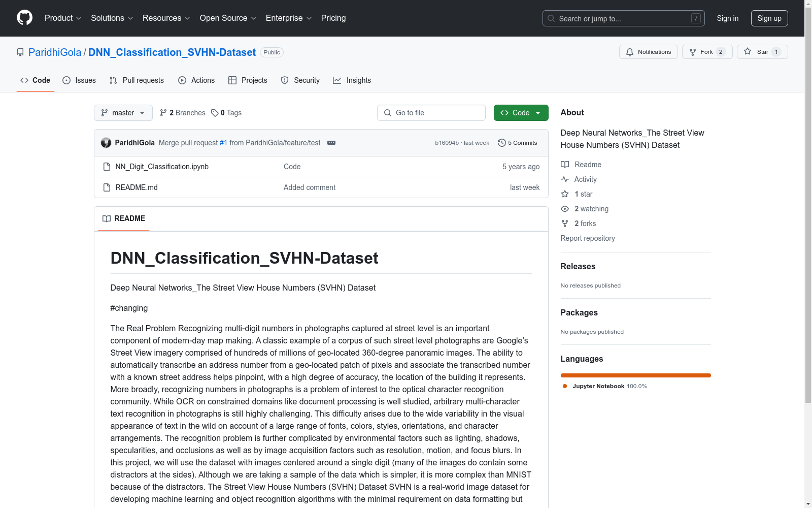Open the Insights tab

[x=352, y=80]
